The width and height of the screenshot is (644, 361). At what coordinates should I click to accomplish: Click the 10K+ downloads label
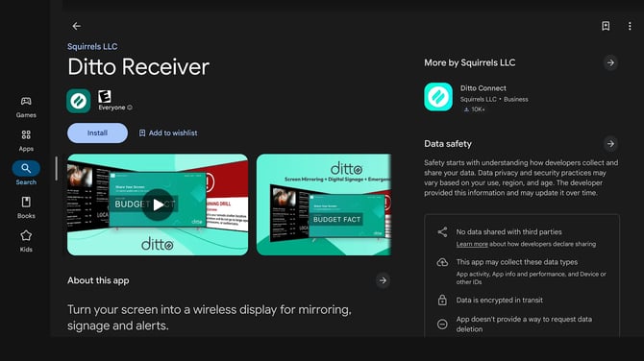pyautogui.click(x=475, y=109)
